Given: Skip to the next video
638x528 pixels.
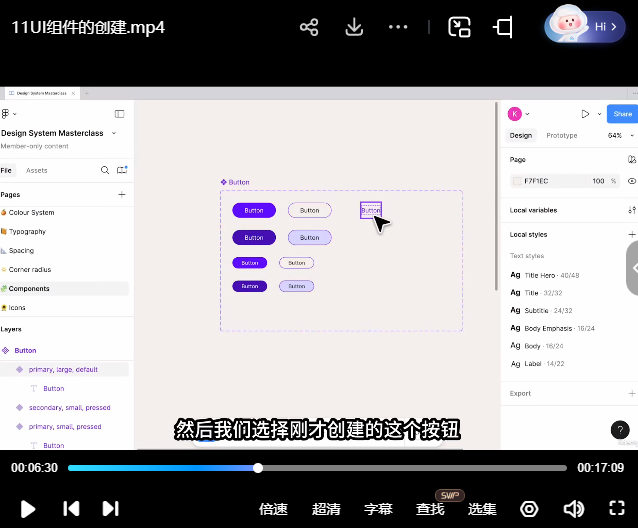Looking at the screenshot, I should 111,509.
